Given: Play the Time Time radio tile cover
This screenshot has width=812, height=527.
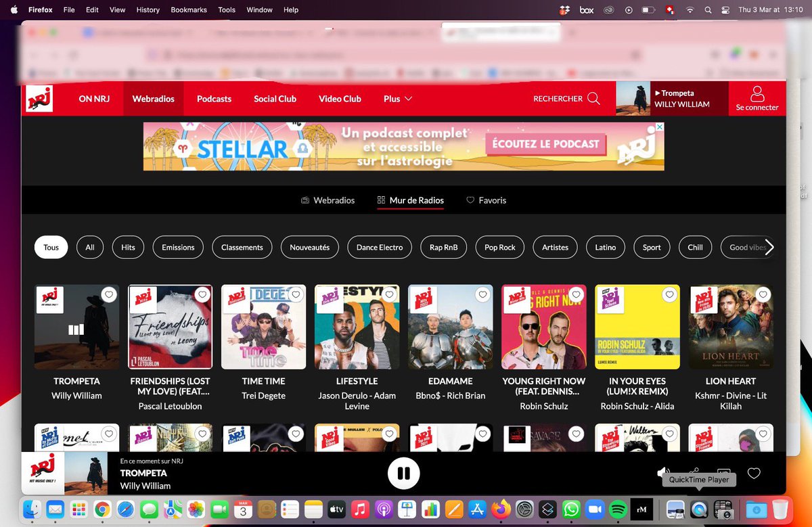Looking at the screenshot, I should 263,327.
